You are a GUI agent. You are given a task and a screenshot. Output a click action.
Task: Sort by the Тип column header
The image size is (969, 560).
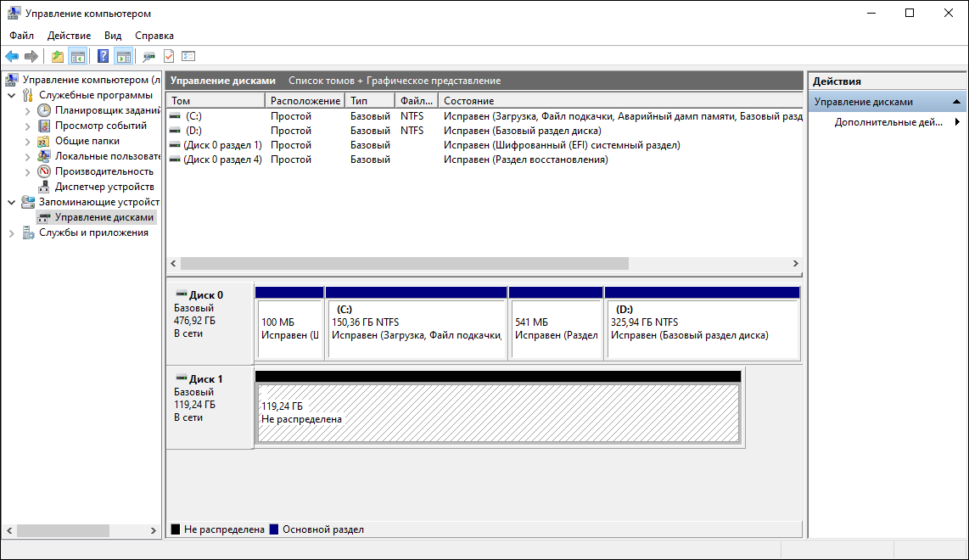click(370, 101)
